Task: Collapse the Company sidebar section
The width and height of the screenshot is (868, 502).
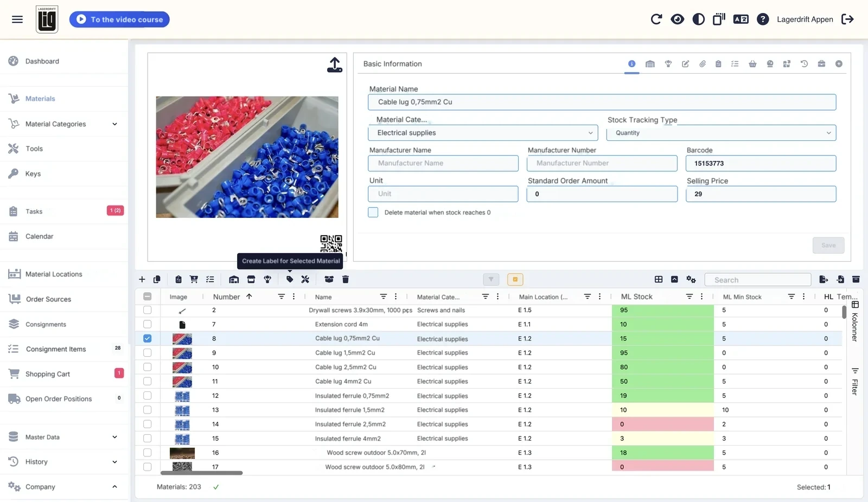Action: click(x=114, y=487)
